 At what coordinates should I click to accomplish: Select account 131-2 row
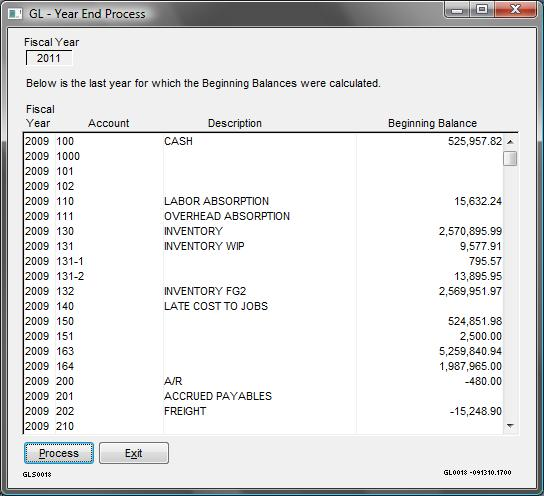[x=263, y=276]
